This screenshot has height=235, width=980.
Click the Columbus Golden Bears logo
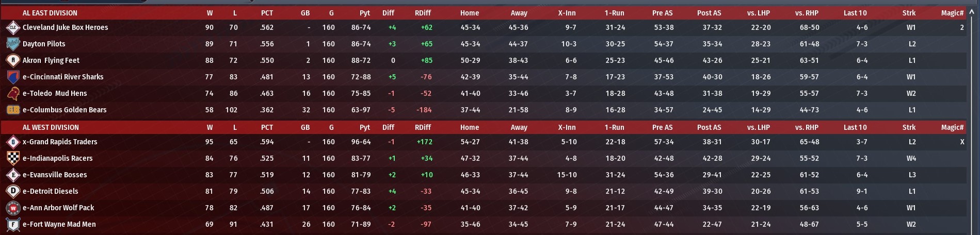13,110
